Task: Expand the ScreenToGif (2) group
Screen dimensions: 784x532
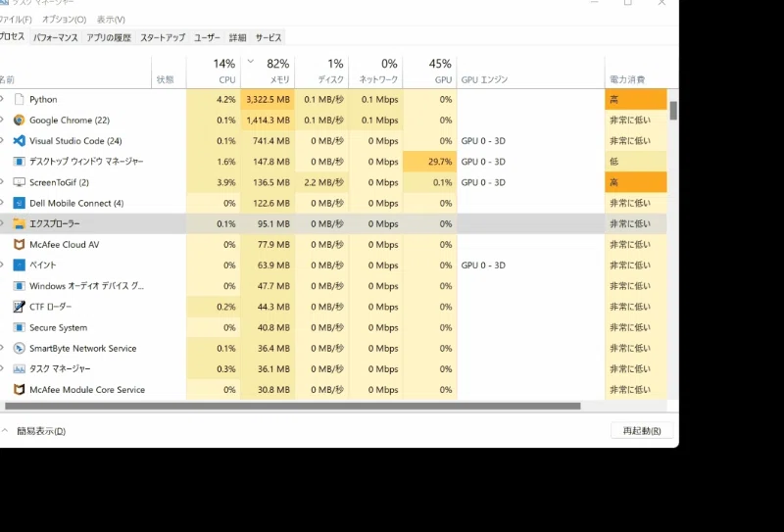Action: 2,182
